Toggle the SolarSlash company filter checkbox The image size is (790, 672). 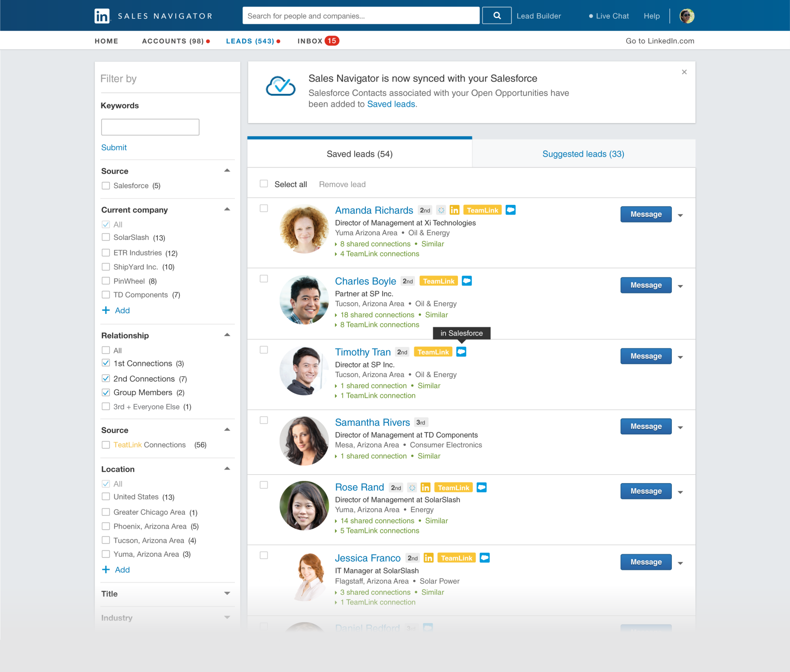(x=105, y=238)
